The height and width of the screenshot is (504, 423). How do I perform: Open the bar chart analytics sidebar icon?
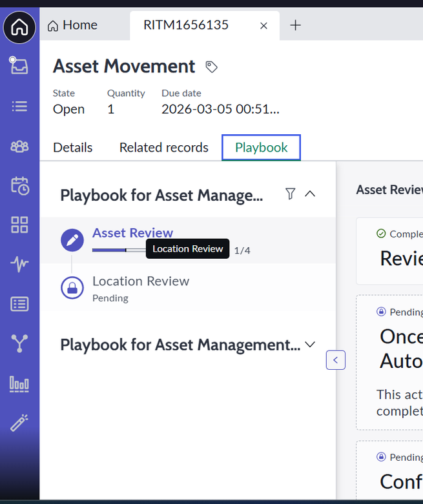coord(19,383)
